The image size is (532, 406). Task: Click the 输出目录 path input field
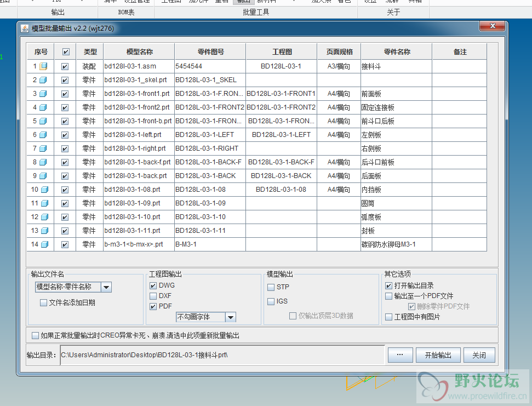[x=222, y=355]
